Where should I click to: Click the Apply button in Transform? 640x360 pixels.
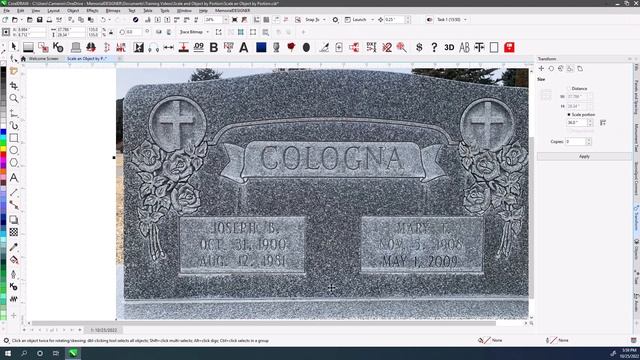584,156
